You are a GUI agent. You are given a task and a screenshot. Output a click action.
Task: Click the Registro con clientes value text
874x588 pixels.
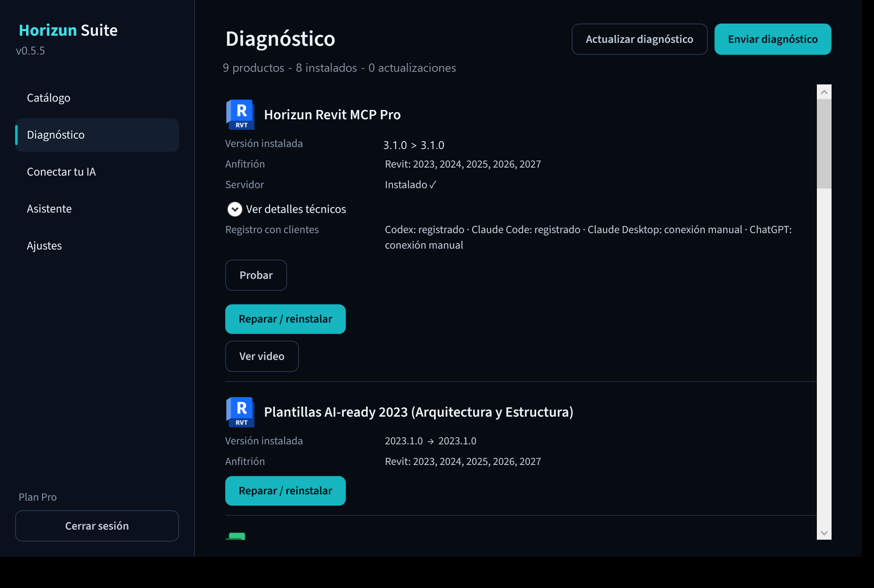[x=588, y=237]
